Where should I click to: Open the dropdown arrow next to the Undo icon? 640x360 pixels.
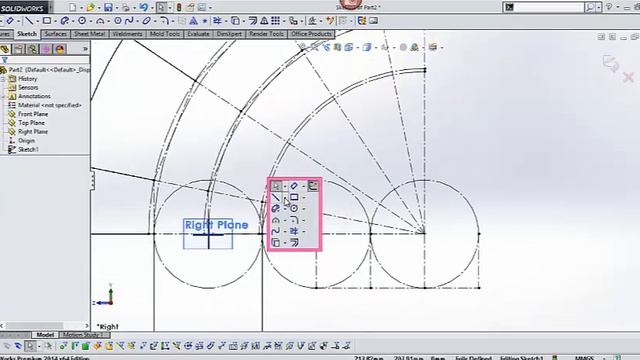pyautogui.click(x=152, y=7)
